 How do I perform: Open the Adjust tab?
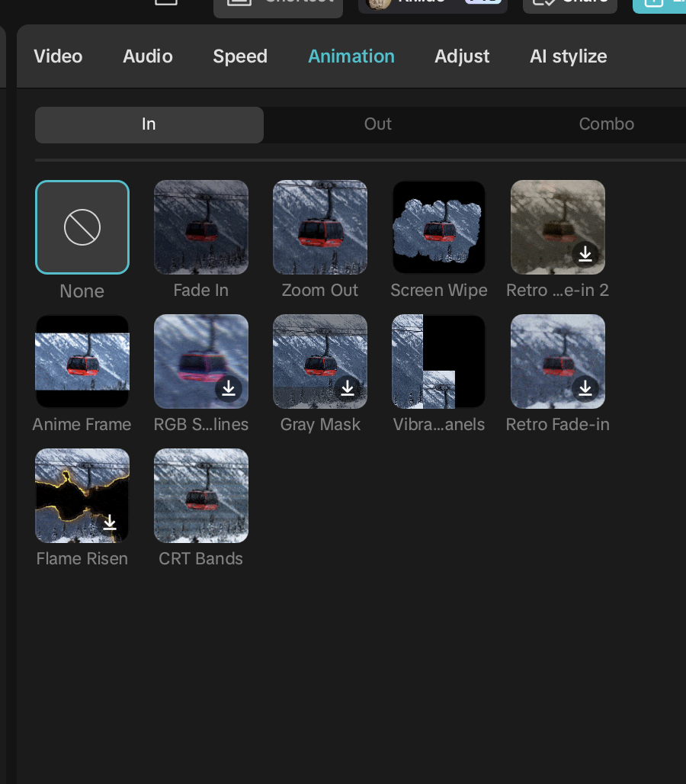pos(462,56)
